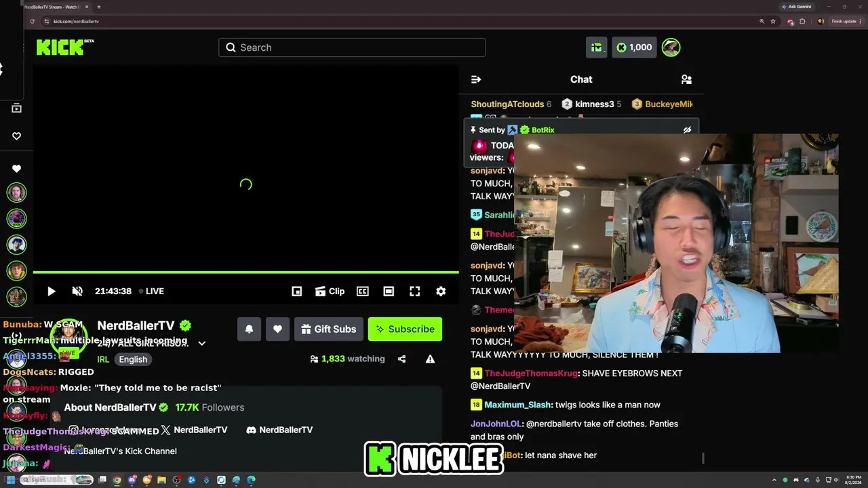Unmute the stream audio
The image size is (868, 488).
[77, 291]
